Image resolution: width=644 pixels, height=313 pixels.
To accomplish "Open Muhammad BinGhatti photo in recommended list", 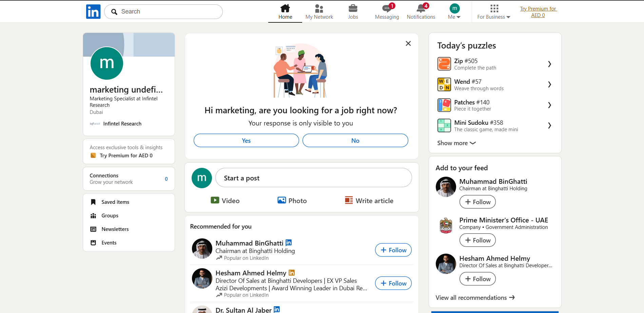I will click(x=202, y=249).
